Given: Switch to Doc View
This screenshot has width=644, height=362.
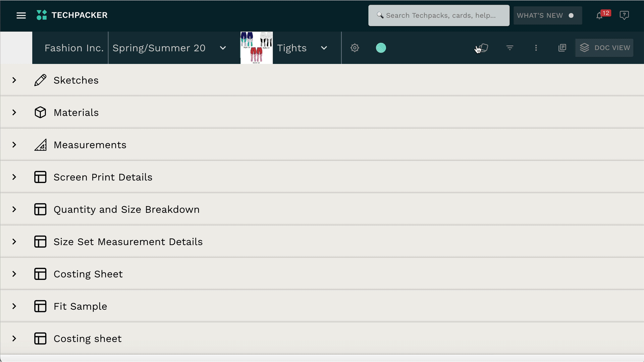Looking at the screenshot, I should pos(604,48).
